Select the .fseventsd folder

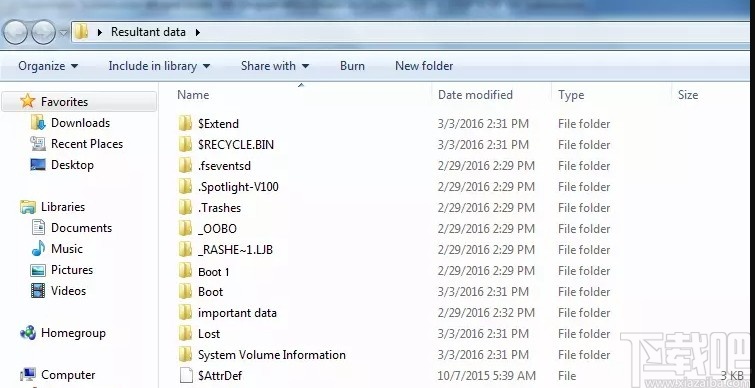(224, 166)
